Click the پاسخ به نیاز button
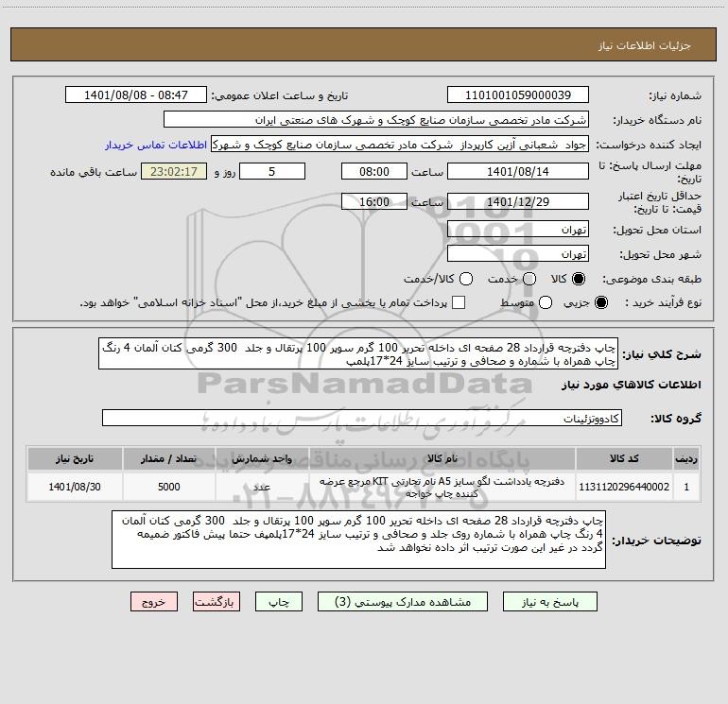 coord(549,601)
